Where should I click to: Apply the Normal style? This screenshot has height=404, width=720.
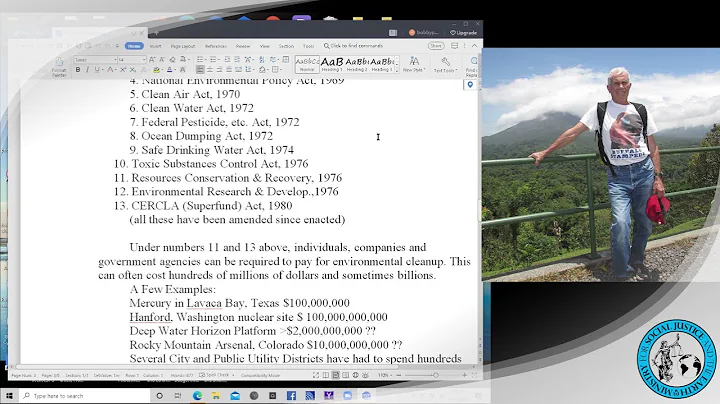(307, 64)
